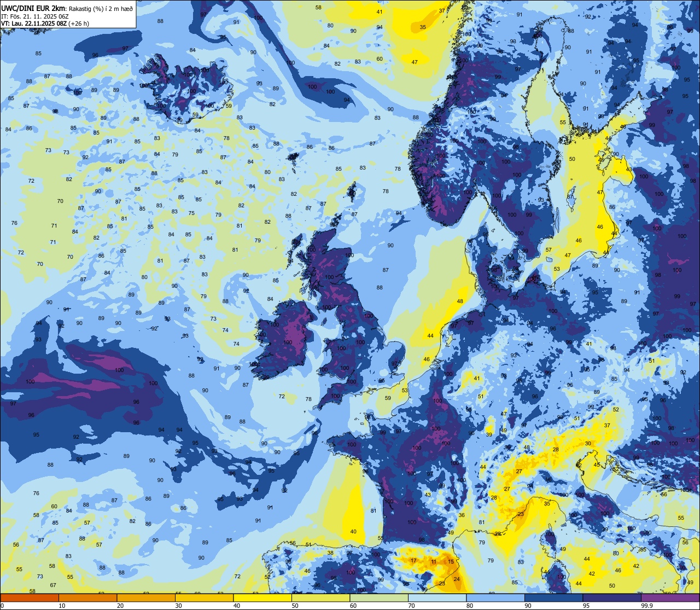Screen dimensions: 700x610
Task: Click the 'Rakastig (%) í 2 m hæð' label
Action: click(x=101, y=9)
